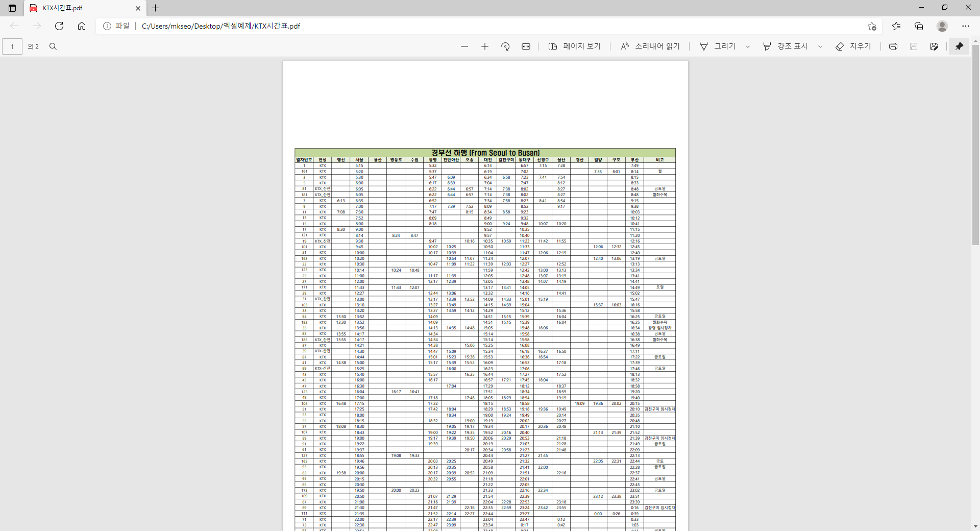Close the KTX시간표.pdf tab
980x531 pixels.
click(x=138, y=8)
